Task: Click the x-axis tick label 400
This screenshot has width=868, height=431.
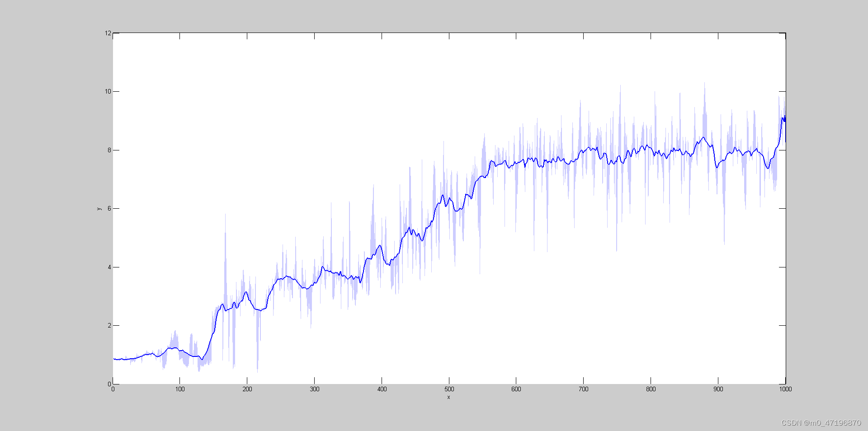Action: point(382,389)
